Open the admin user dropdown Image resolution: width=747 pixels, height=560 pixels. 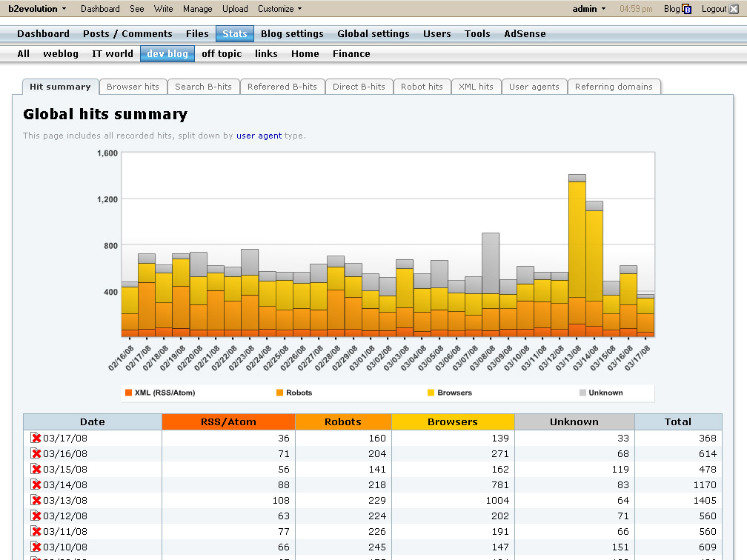pos(589,9)
